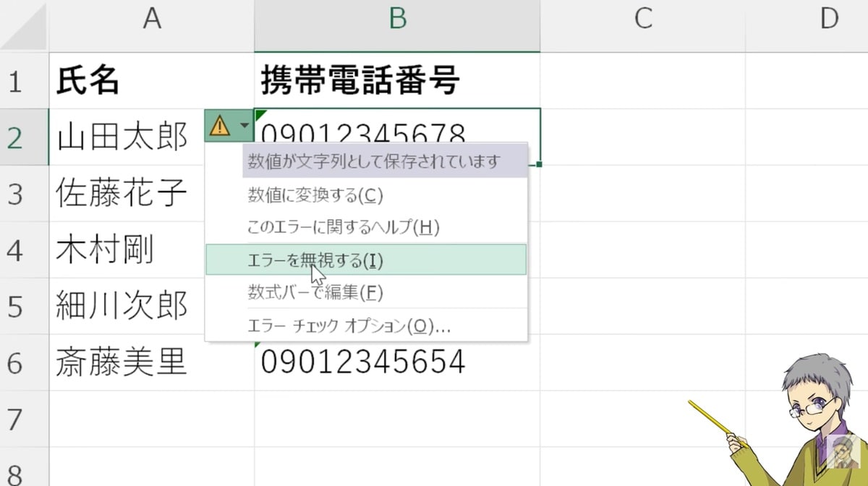Select row 5 header
The image size is (868, 486).
click(x=25, y=306)
